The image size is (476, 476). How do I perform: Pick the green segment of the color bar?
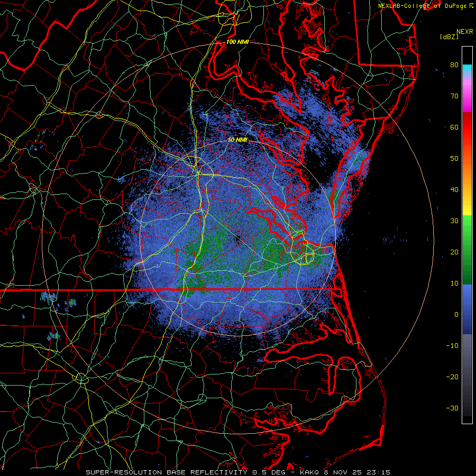[x=467, y=250]
